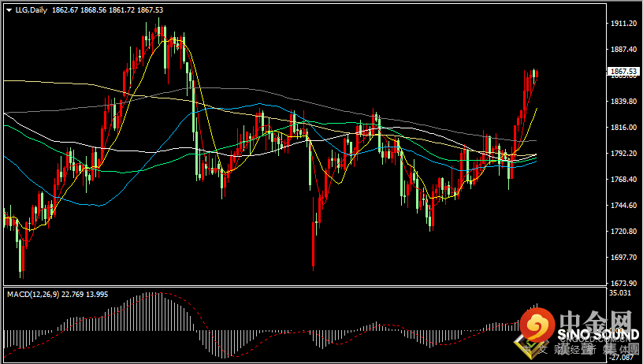643x364 pixels.
Task: Click the 1911.20 price axis label
Action: click(623, 24)
